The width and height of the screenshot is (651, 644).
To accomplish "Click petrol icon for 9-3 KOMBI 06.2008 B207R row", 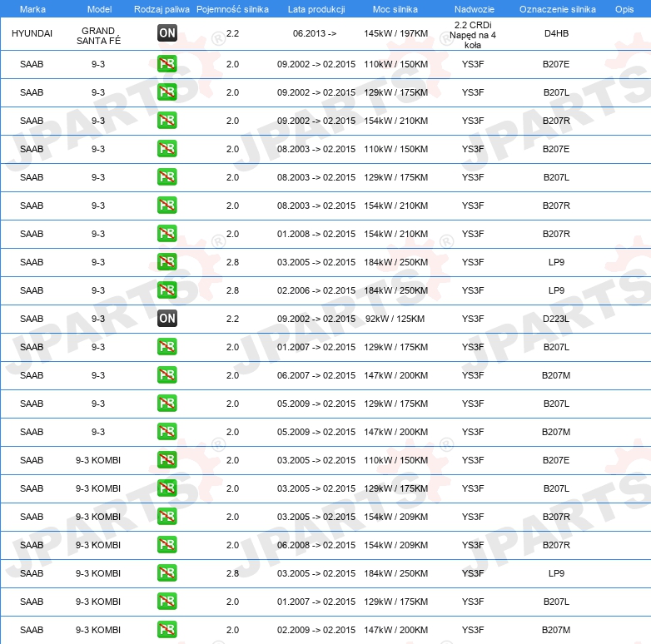I will pyautogui.click(x=166, y=544).
